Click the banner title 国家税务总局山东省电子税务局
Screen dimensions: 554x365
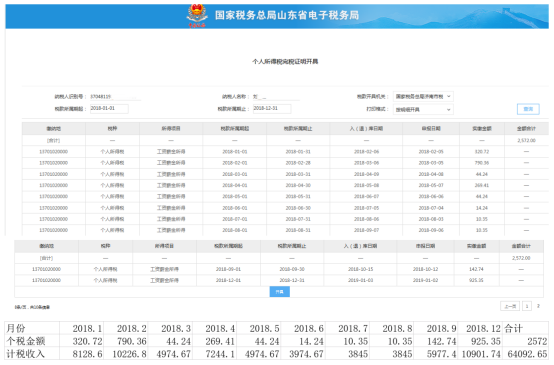point(287,15)
